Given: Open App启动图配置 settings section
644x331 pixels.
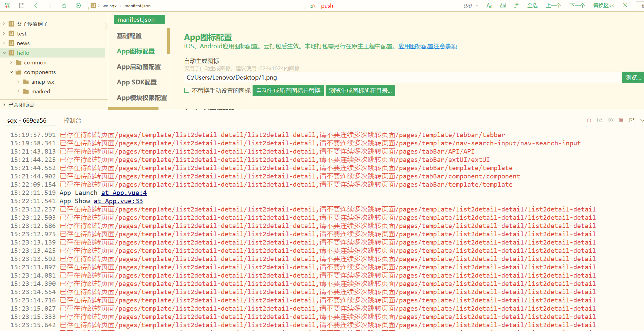Looking at the screenshot, I should click(139, 67).
